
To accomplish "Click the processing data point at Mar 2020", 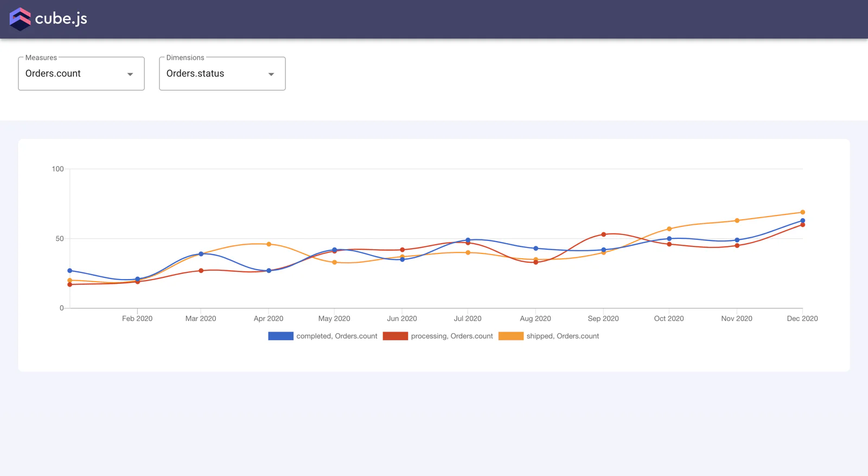I will coord(201,270).
